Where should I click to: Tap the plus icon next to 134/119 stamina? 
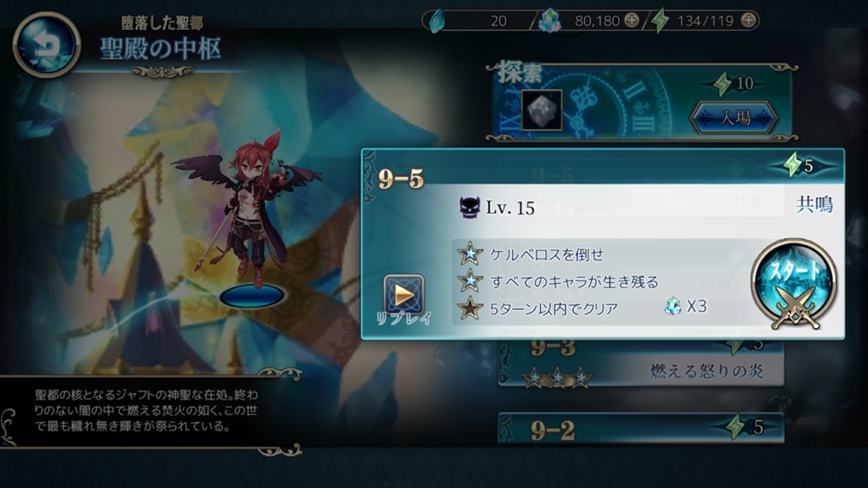[x=748, y=21]
